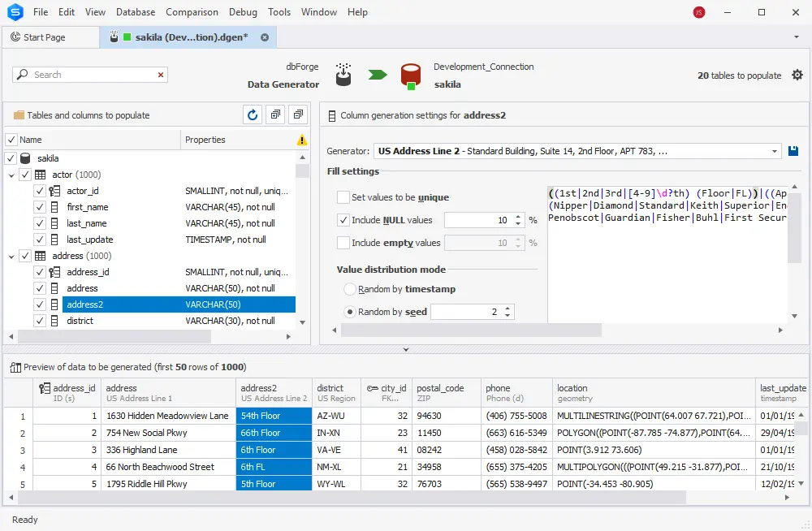
Task: Uncheck the Include NULL values option
Action: pos(343,218)
